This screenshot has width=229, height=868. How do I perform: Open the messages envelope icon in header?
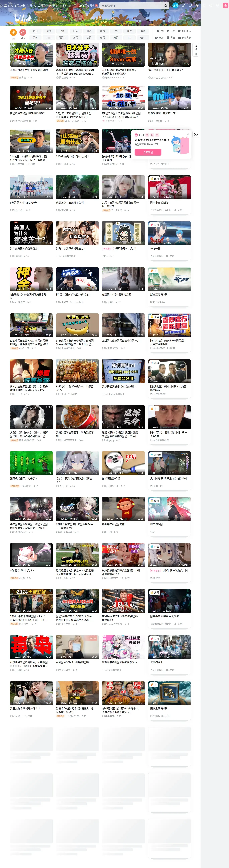(190, 5)
